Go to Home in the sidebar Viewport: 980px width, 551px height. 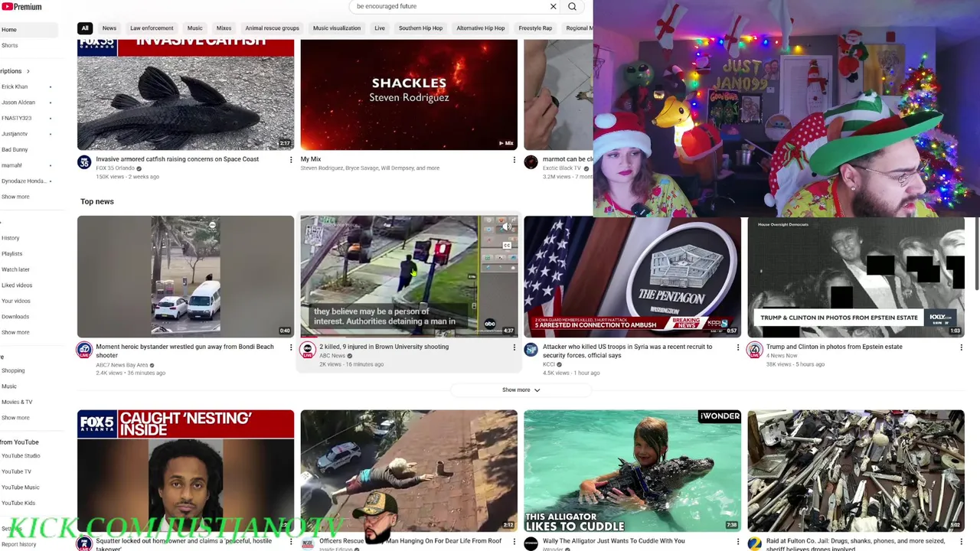(28, 30)
